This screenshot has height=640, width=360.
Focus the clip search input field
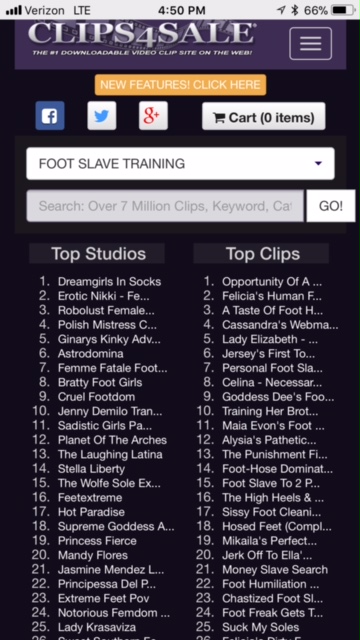pyautogui.click(x=165, y=206)
